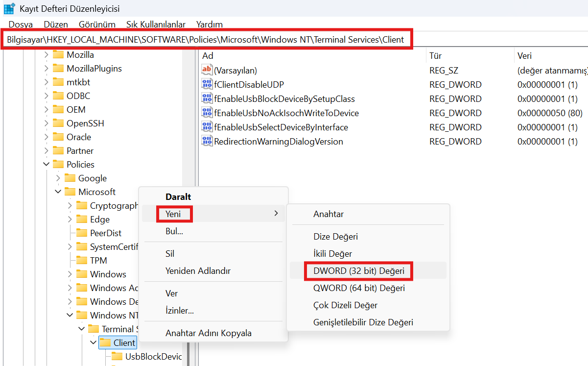The height and width of the screenshot is (366, 588).
Task: Select Anahtar Adını Kopyala option
Action: point(209,333)
